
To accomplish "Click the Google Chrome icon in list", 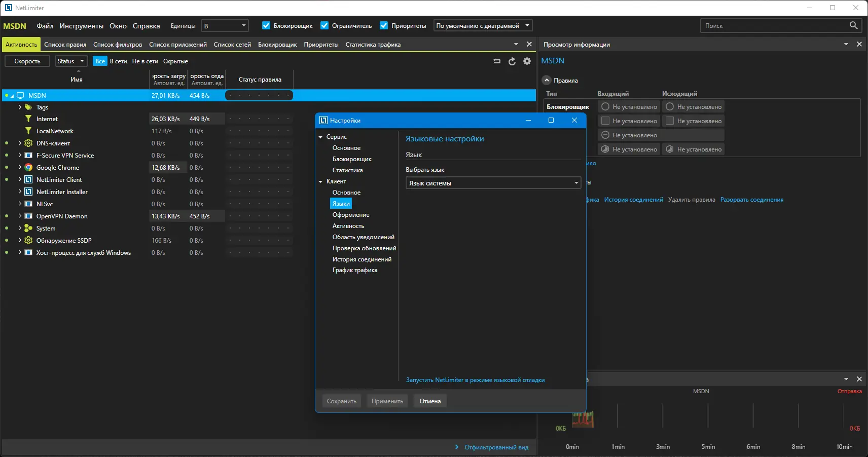I will tap(28, 168).
